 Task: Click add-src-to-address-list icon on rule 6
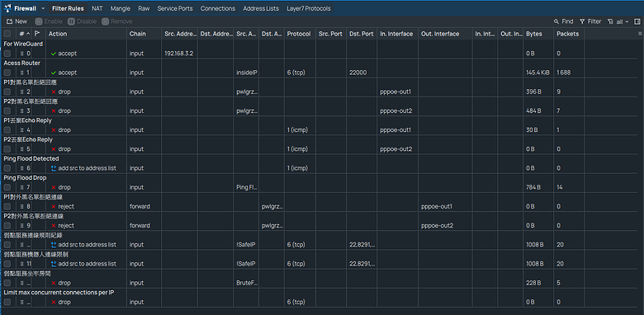[54, 168]
